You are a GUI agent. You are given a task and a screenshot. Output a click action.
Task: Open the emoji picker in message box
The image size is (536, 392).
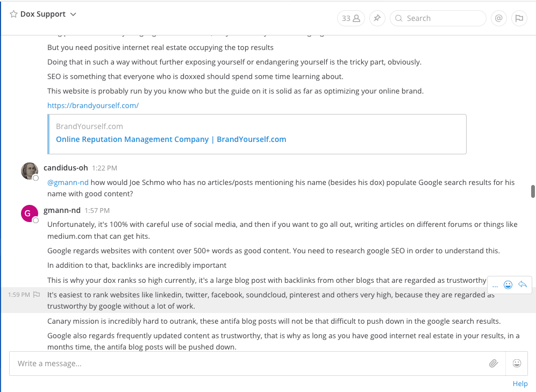coord(517,364)
